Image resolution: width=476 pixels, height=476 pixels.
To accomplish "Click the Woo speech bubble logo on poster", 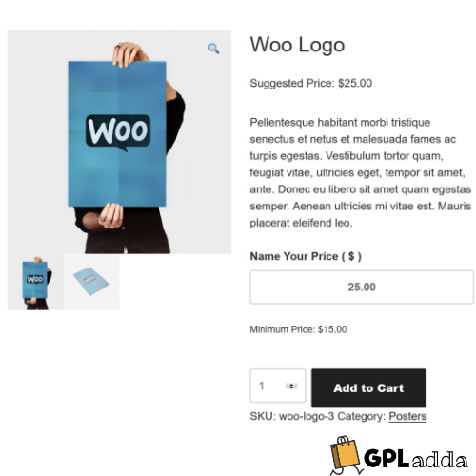I will point(118,132).
